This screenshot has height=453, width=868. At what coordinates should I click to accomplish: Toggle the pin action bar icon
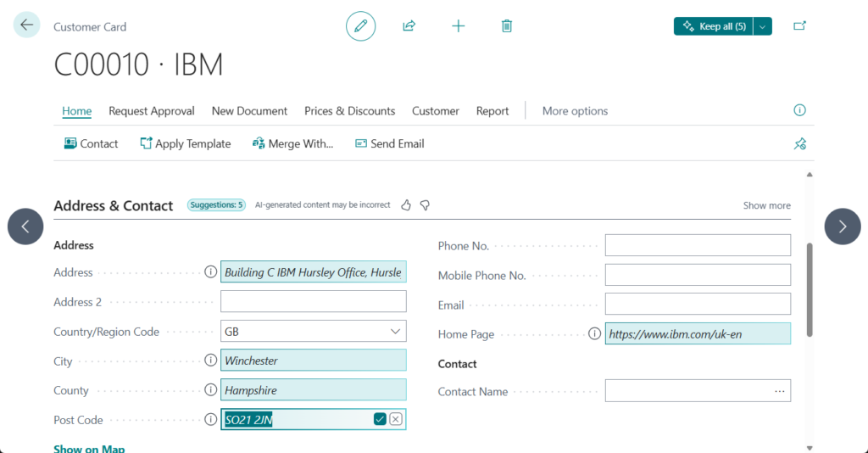[799, 144]
